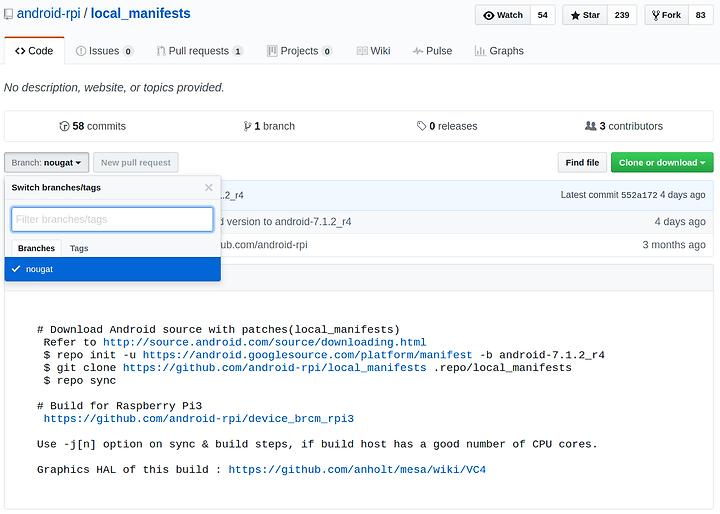This screenshot has height=514, width=720.
Task: Select the Code tab
Action: (34, 51)
